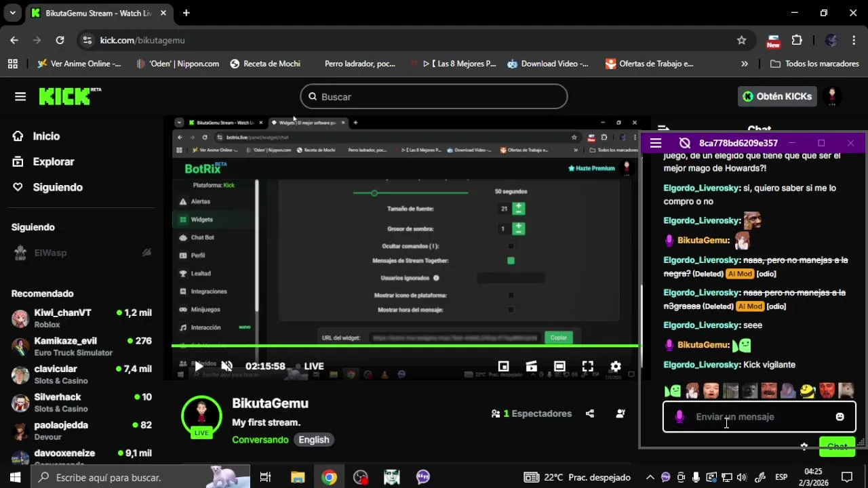
Task: Click the KICK logo
Action: coord(69,96)
